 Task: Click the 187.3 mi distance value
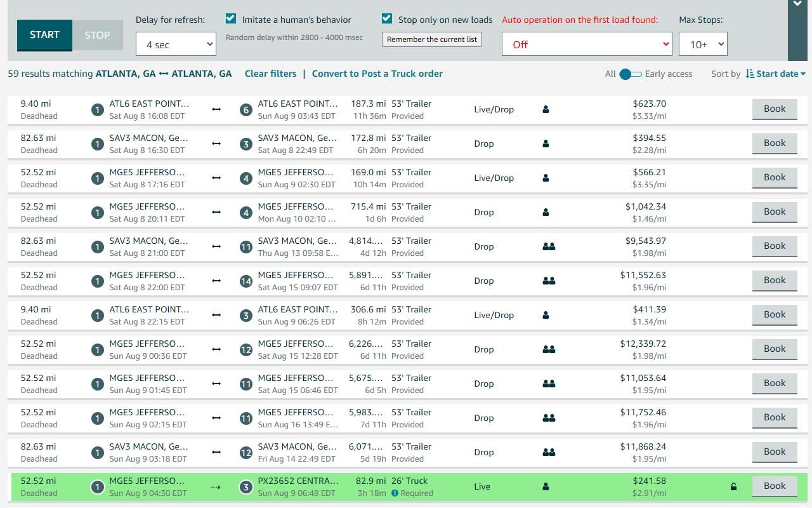click(368, 104)
